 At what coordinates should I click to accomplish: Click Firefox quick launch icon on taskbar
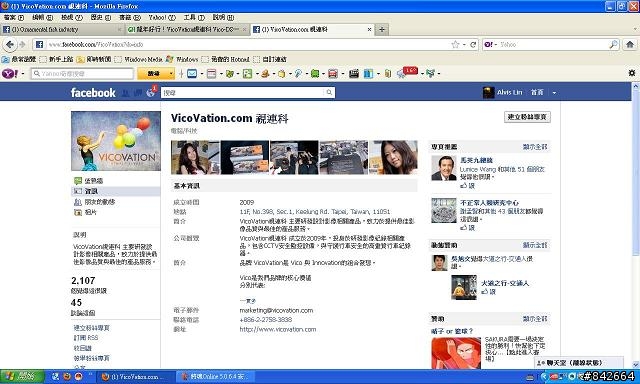point(67,376)
